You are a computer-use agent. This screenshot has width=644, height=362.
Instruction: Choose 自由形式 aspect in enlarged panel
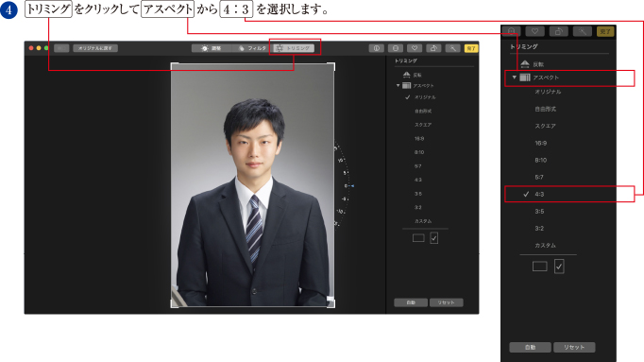[x=546, y=109]
